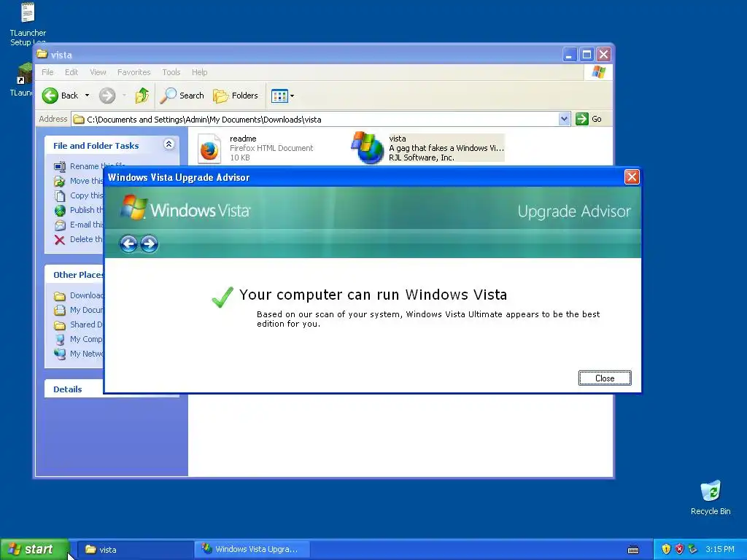Click the grayed Forward button in Explorer
The width and height of the screenshot is (747, 560).
107,96
